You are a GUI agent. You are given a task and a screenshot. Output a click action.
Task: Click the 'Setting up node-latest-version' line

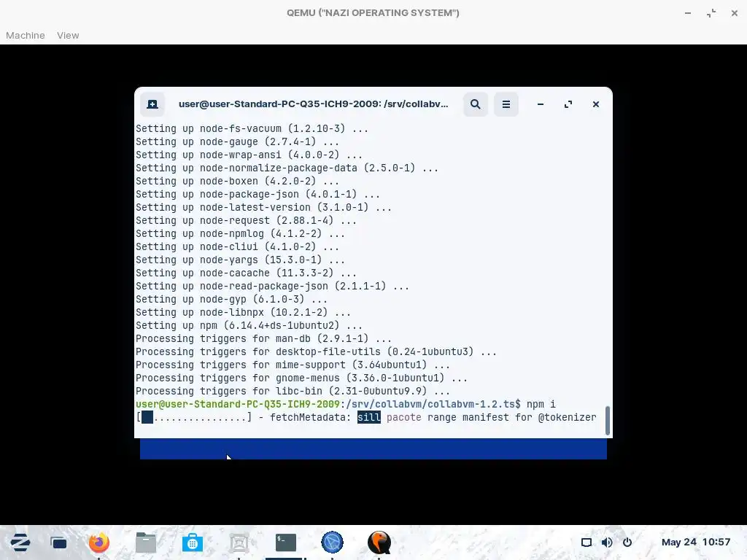pyautogui.click(x=263, y=208)
